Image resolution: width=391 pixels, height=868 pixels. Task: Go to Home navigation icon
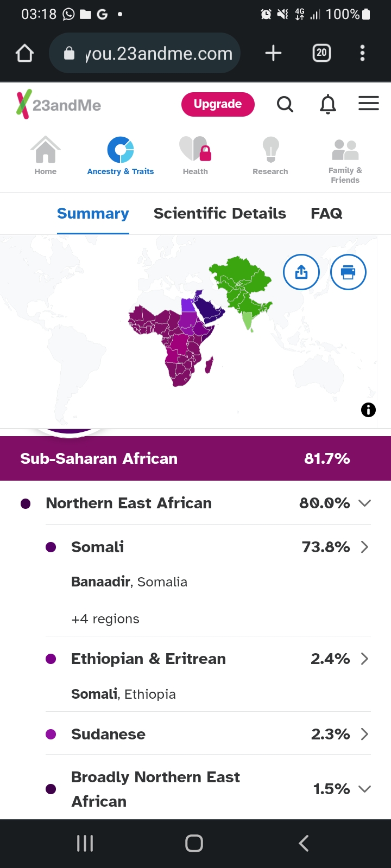coord(46,156)
